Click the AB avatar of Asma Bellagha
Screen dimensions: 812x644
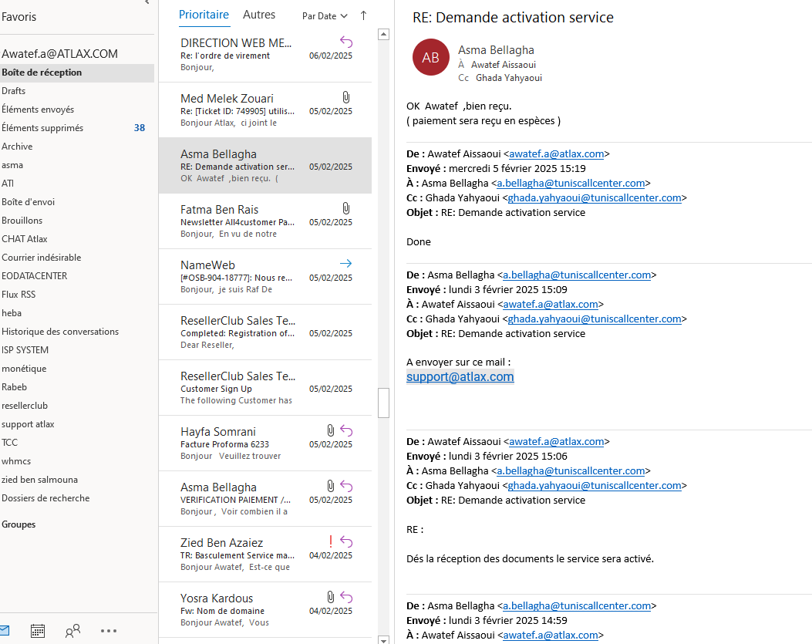[431, 58]
